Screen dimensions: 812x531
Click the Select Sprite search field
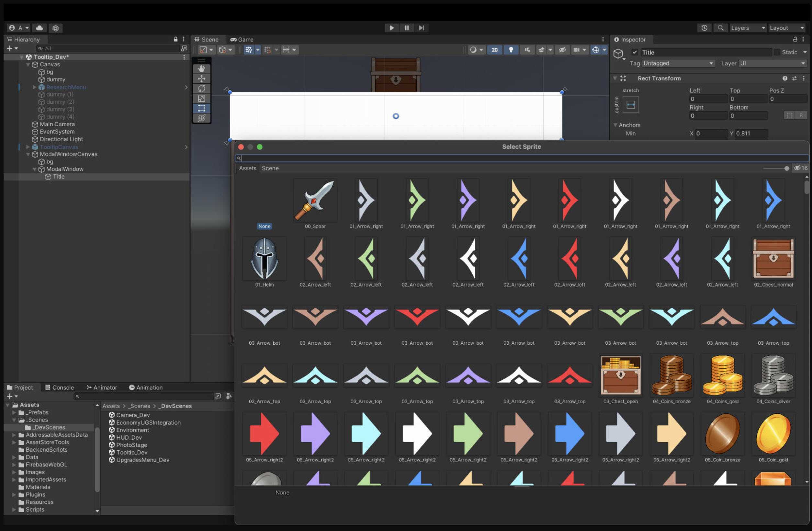click(522, 158)
